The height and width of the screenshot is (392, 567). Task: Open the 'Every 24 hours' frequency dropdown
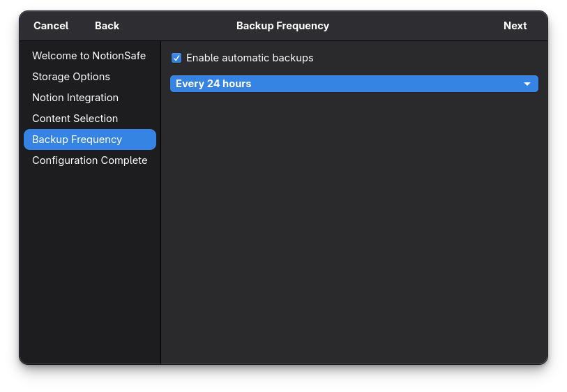(x=354, y=84)
